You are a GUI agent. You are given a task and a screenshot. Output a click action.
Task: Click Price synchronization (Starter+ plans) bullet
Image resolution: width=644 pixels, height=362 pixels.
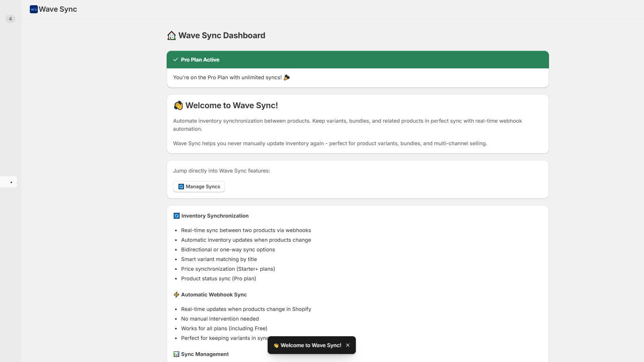[x=228, y=269]
